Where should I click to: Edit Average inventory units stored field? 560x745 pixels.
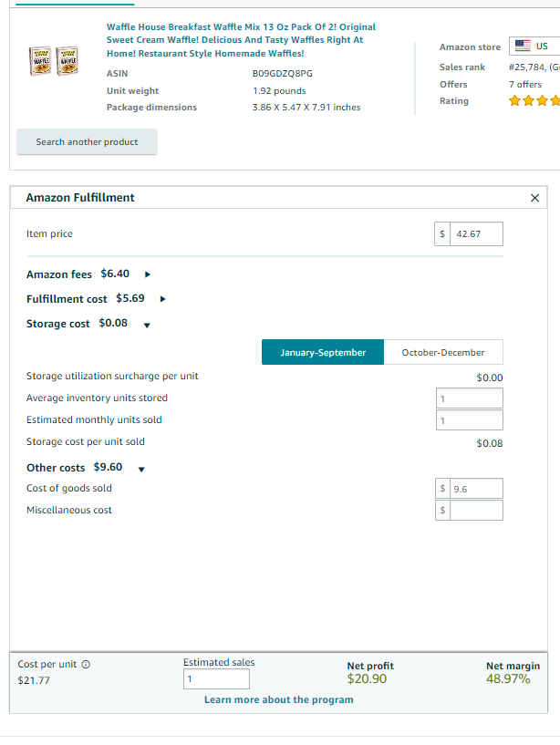point(469,398)
